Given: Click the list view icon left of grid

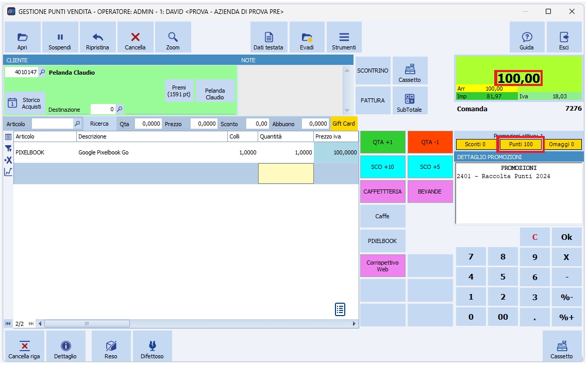Looking at the screenshot, I should click(x=8, y=137).
